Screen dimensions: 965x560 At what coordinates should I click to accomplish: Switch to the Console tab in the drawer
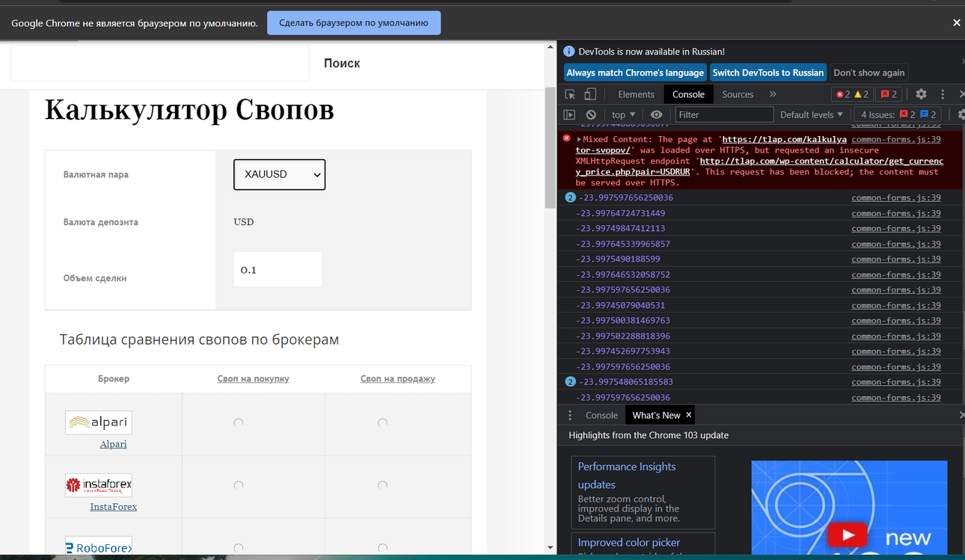[601, 415]
